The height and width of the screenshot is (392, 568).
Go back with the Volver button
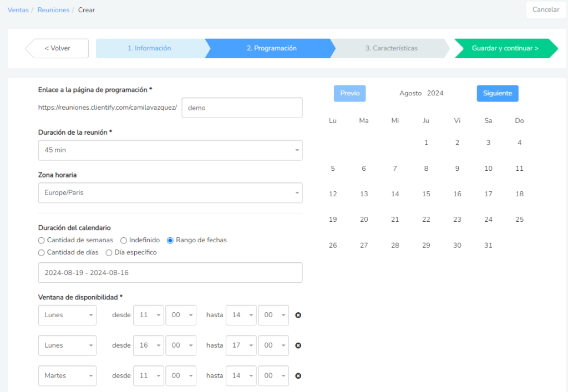(57, 48)
